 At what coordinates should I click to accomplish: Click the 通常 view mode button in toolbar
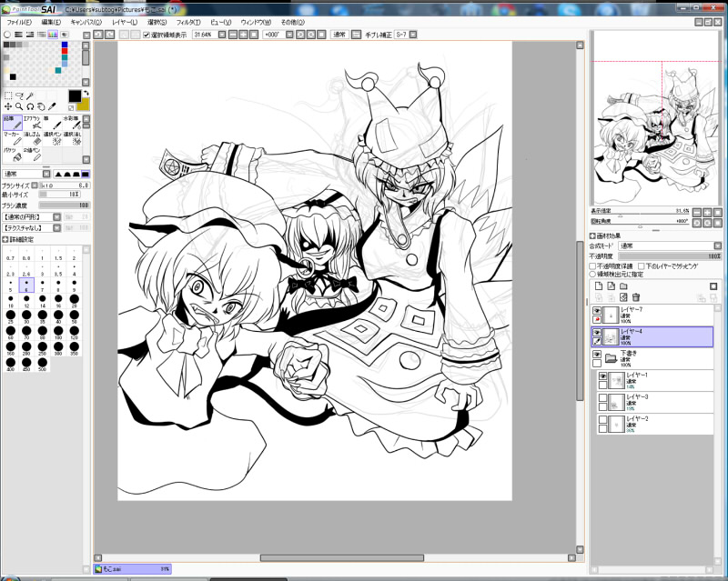pyautogui.click(x=339, y=35)
